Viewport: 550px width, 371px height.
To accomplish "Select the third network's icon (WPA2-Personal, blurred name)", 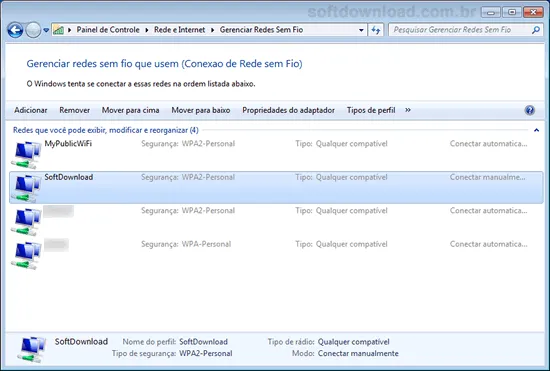I will coord(26,221).
